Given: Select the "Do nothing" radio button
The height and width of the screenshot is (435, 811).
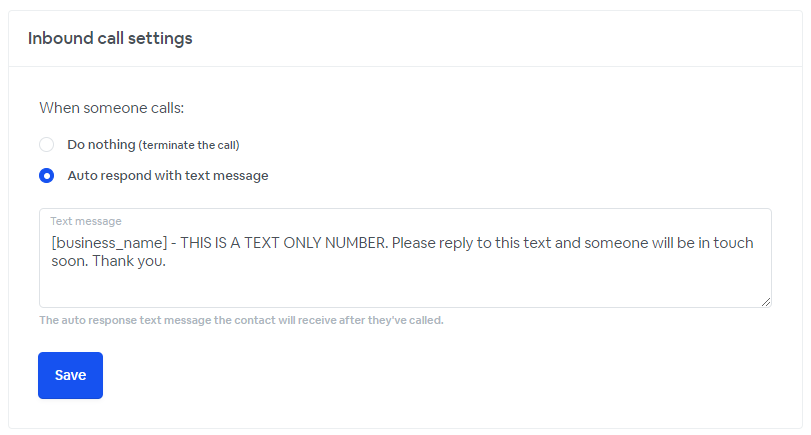Looking at the screenshot, I should (x=46, y=145).
